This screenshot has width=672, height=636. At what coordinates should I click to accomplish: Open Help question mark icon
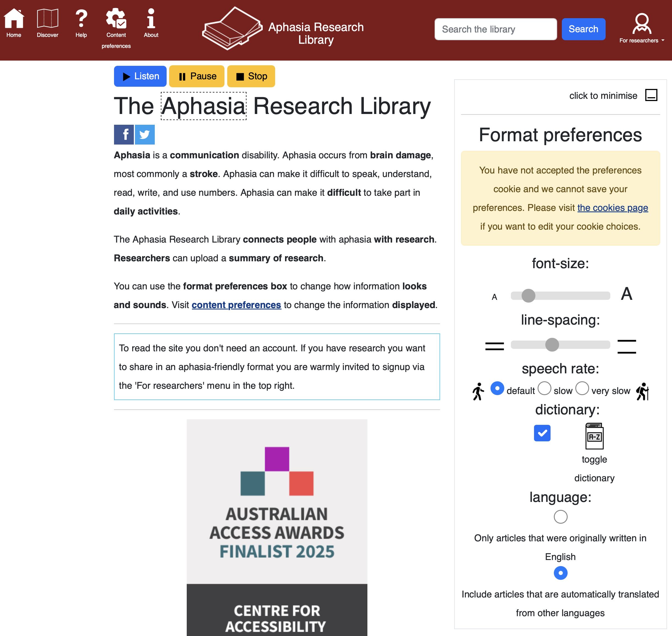pyautogui.click(x=81, y=19)
